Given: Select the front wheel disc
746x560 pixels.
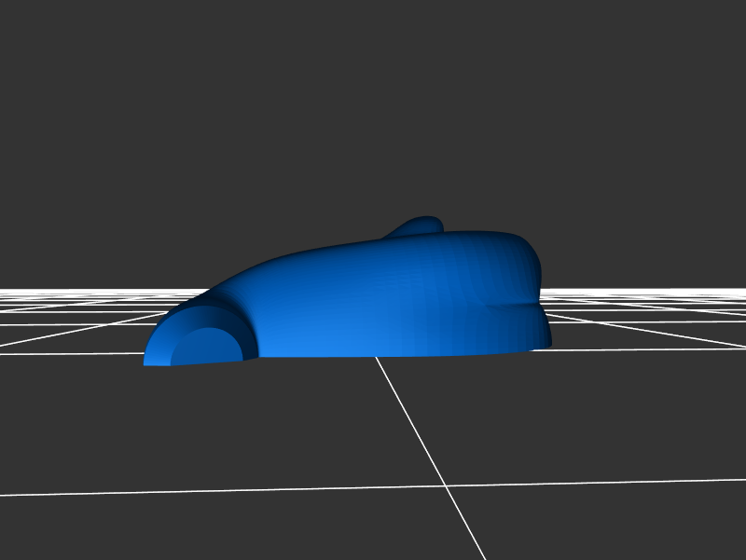Looking at the screenshot, I should click(x=207, y=347).
